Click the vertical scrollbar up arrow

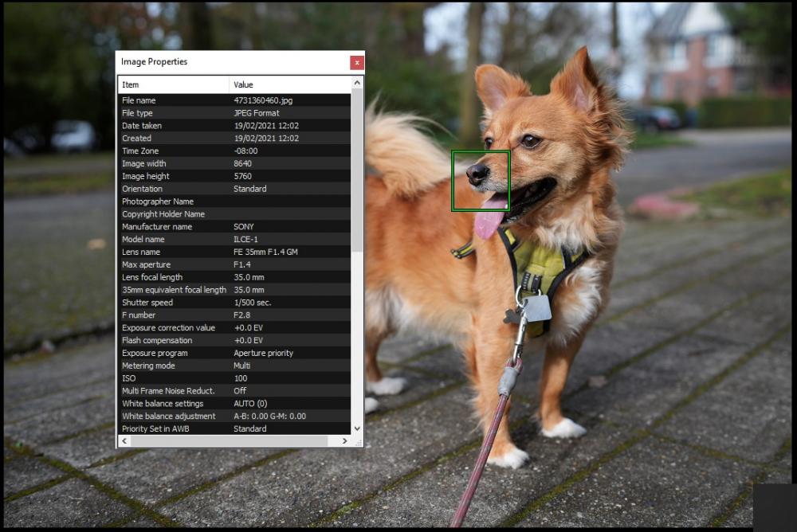click(357, 82)
